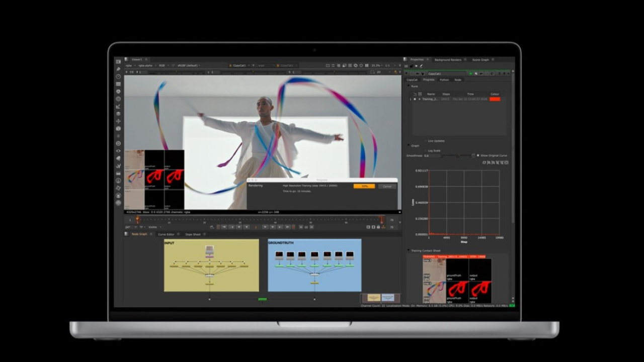Untick the Show Original Curve checkbox
Viewport: 644px width, 362px height.
(478, 155)
